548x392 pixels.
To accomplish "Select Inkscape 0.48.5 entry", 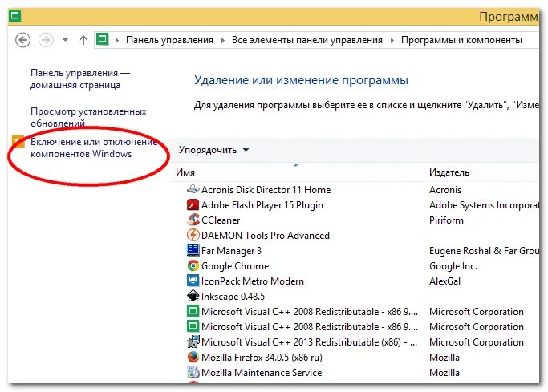I will coord(233,297).
